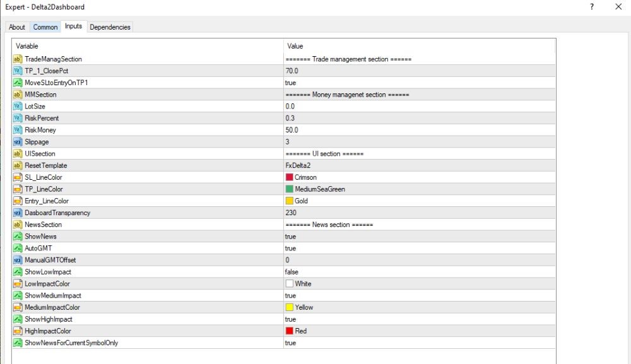The width and height of the screenshot is (631, 364).
Task: Click the Value column header
Action: point(420,46)
